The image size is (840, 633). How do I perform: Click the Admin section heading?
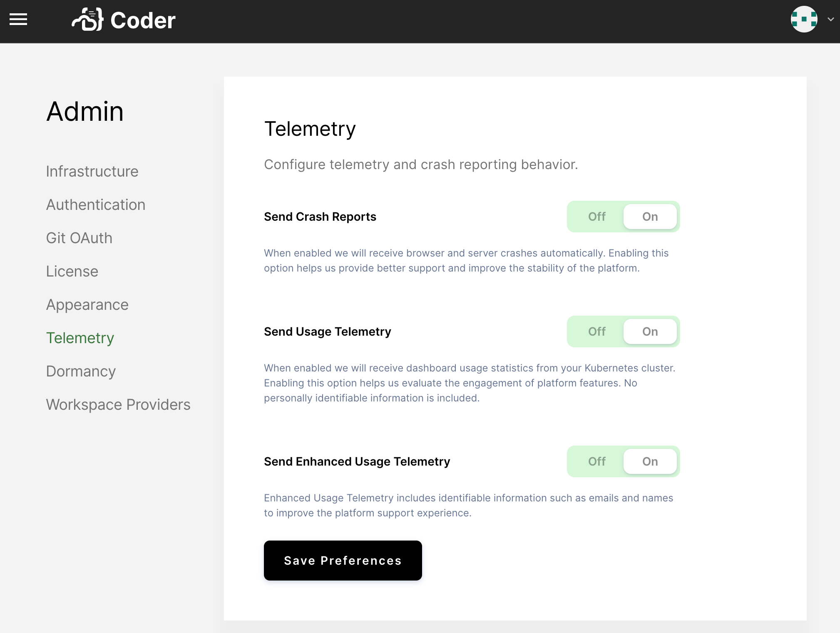[85, 111]
